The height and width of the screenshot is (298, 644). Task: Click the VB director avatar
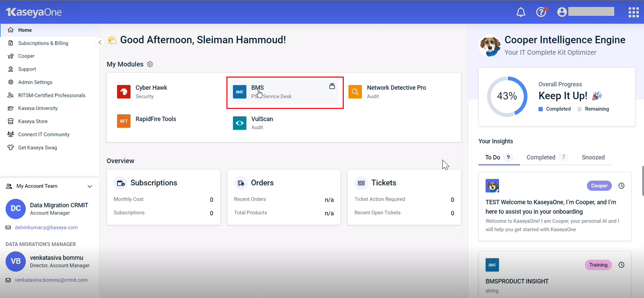(15, 261)
